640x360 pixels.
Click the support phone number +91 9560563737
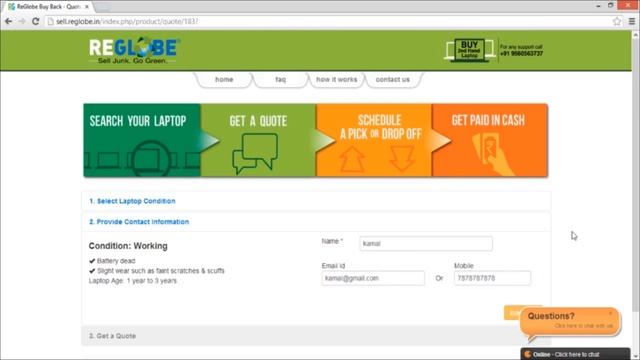[521, 53]
